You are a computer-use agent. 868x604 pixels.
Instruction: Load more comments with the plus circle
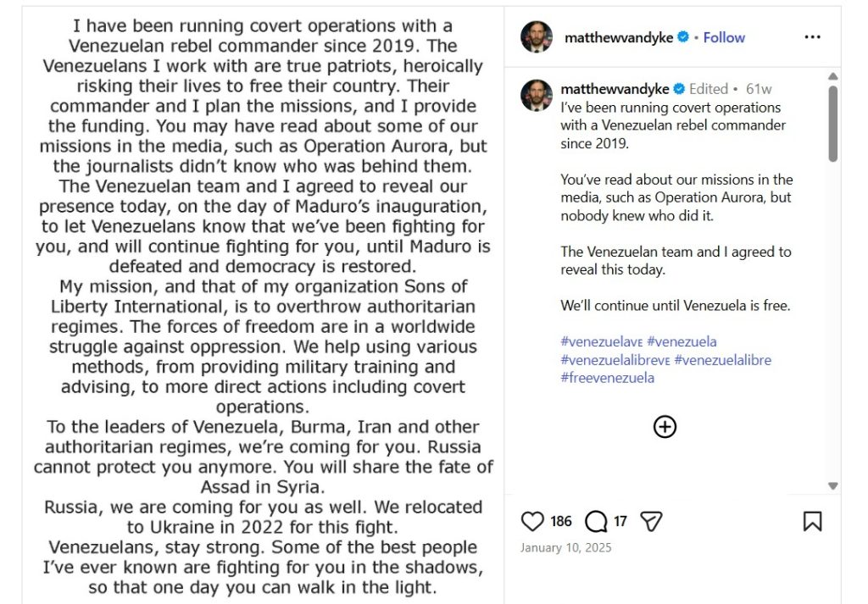pyautogui.click(x=665, y=426)
